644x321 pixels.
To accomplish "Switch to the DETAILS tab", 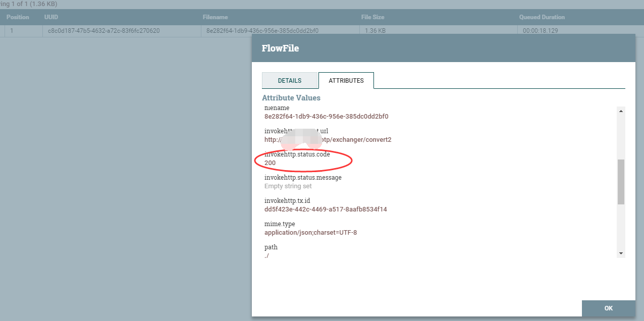I will coord(289,80).
